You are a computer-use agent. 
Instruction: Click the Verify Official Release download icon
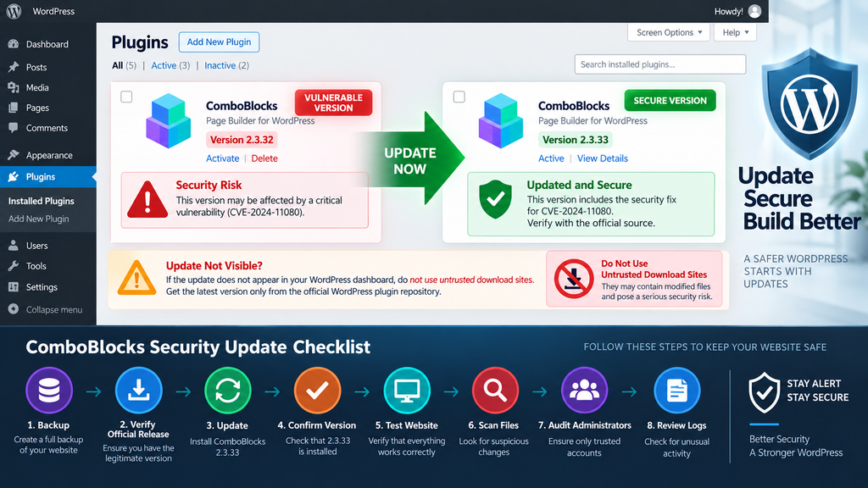click(x=138, y=391)
